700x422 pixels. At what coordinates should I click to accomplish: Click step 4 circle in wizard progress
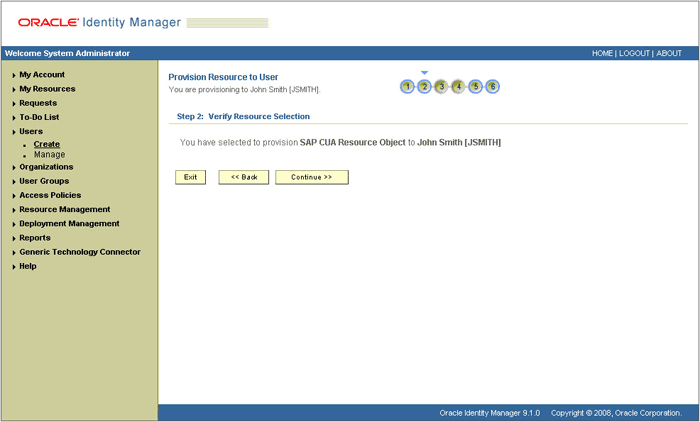458,86
